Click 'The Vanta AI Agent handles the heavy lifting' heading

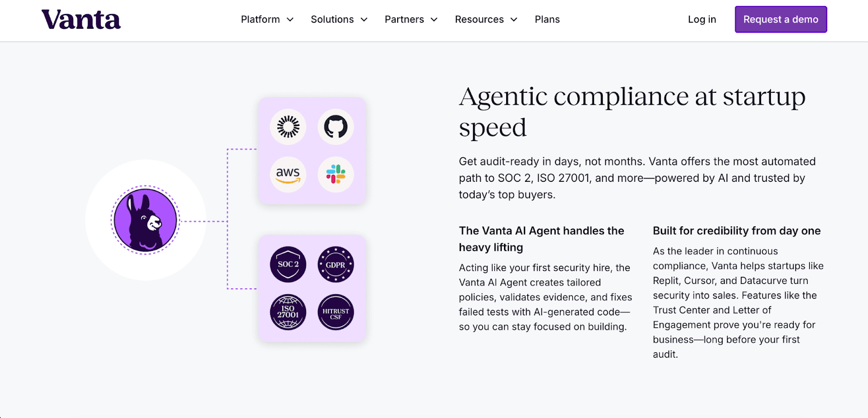(x=541, y=239)
